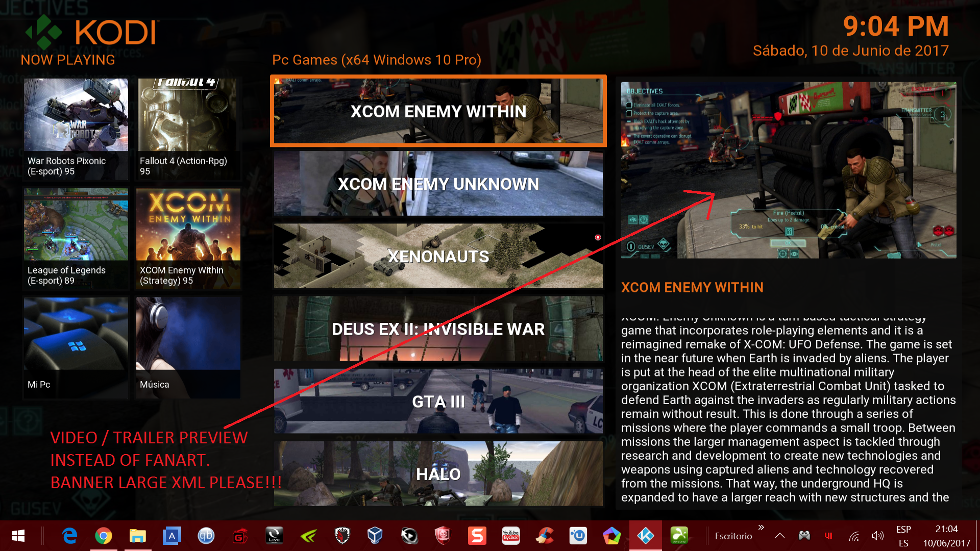
Task: Open the Mi Pc tile
Action: 76,347
